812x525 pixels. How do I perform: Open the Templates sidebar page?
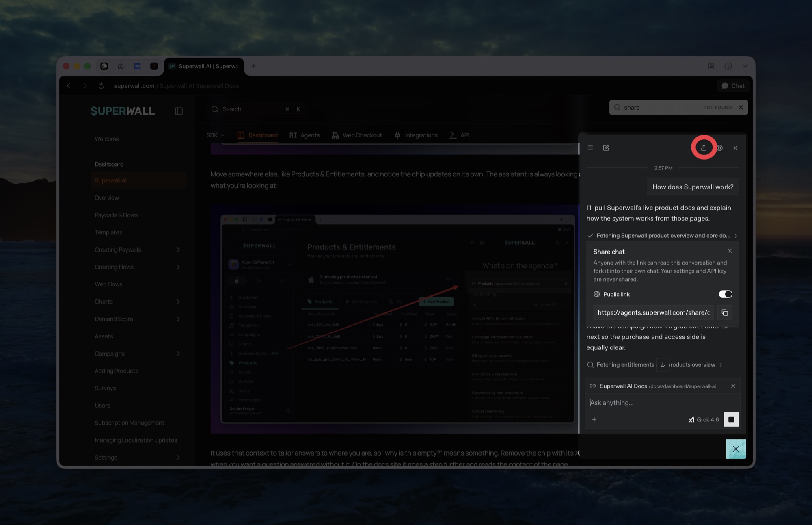[108, 232]
